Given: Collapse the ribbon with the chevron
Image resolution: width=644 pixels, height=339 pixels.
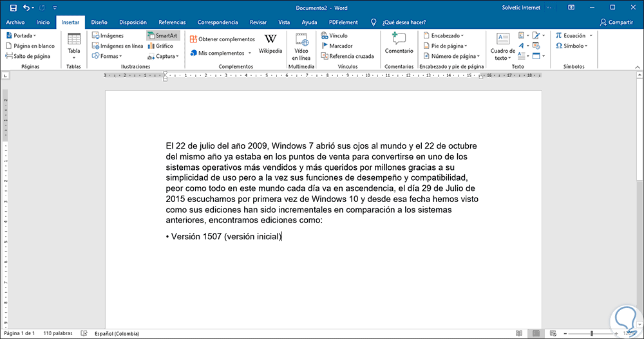Looking at the screenshot, I should click(638, 67).
